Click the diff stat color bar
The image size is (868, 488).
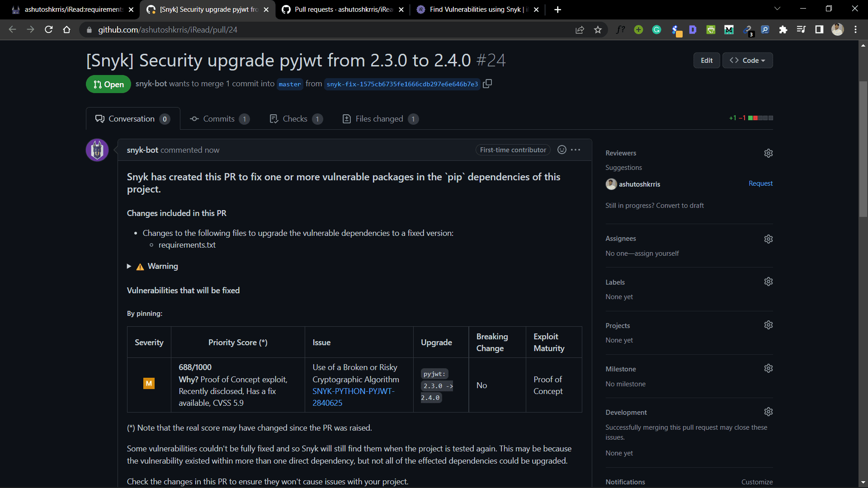point(760,118)
